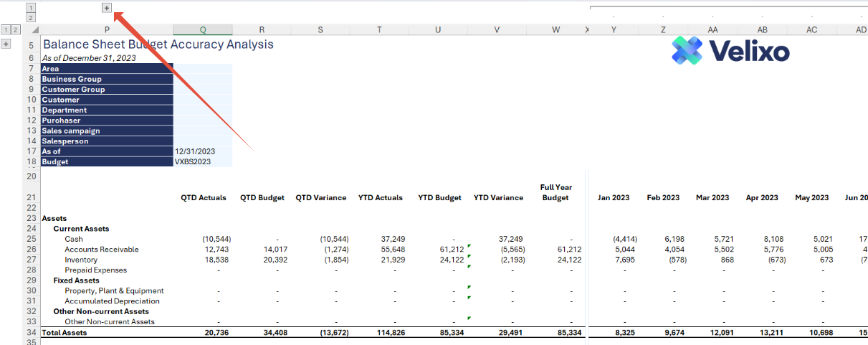Select column Y header
Image resolution: width=868 pixels, height=345 pixels.
(x=614, y=29)
